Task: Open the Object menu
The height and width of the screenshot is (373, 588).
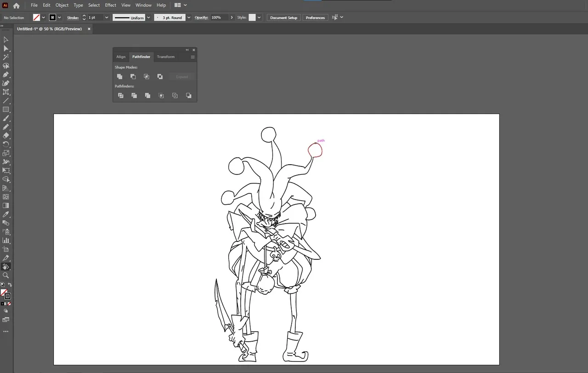Action: click(62, 5)
